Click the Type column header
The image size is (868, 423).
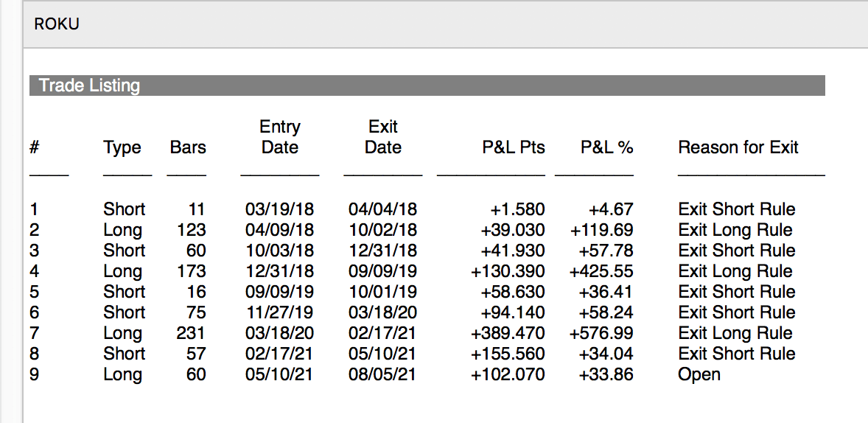tap(122, 147)
